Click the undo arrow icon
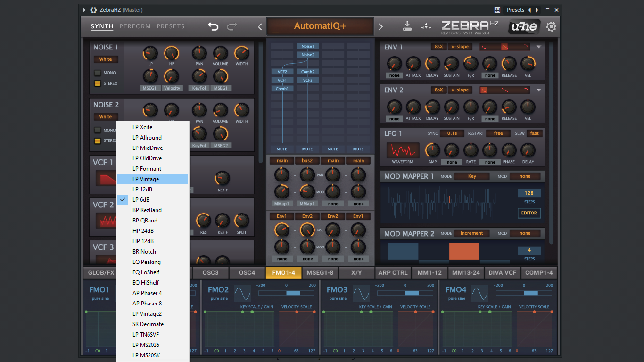This screenshot has height=362, width=644. pyautogui.click(x=214, y=26)
